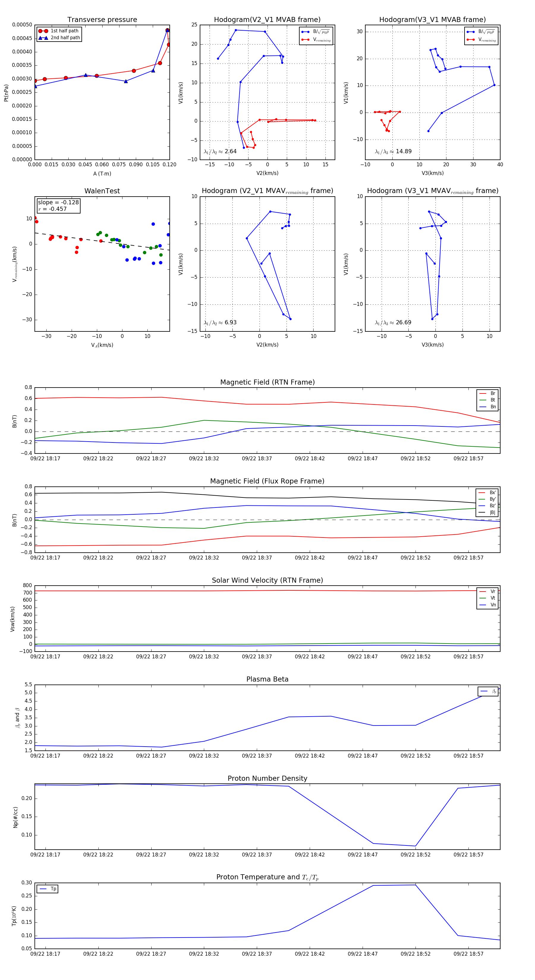The height and width of the screenshot is (980, 535).
Task: Click Hodogram V3_V1 MVAV remaining frame title
Action: click(432, 191)
